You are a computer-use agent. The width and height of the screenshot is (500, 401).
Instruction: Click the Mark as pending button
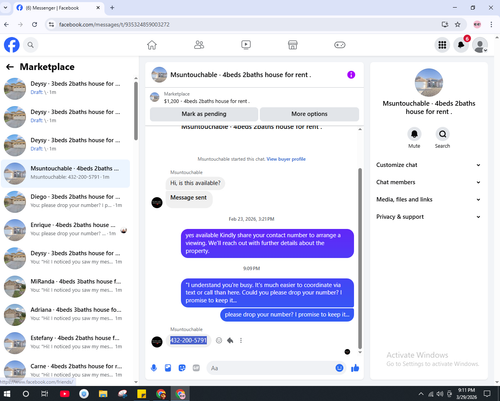click(x=204, y=114)
